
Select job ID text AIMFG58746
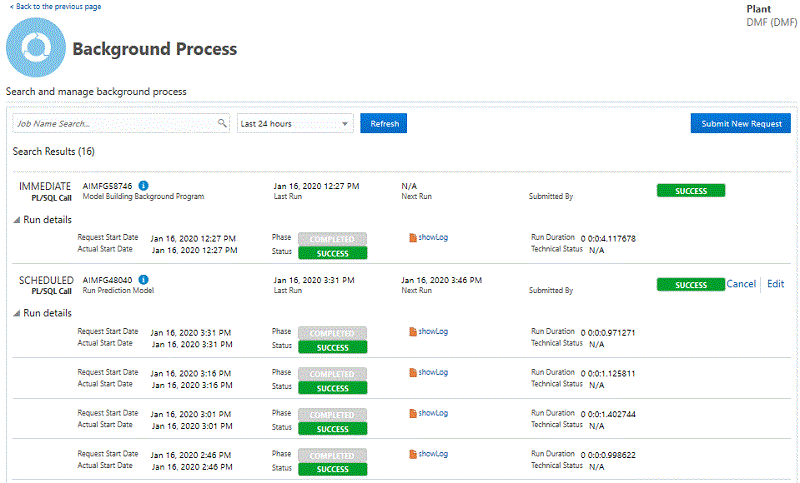[x=107, y=186]
